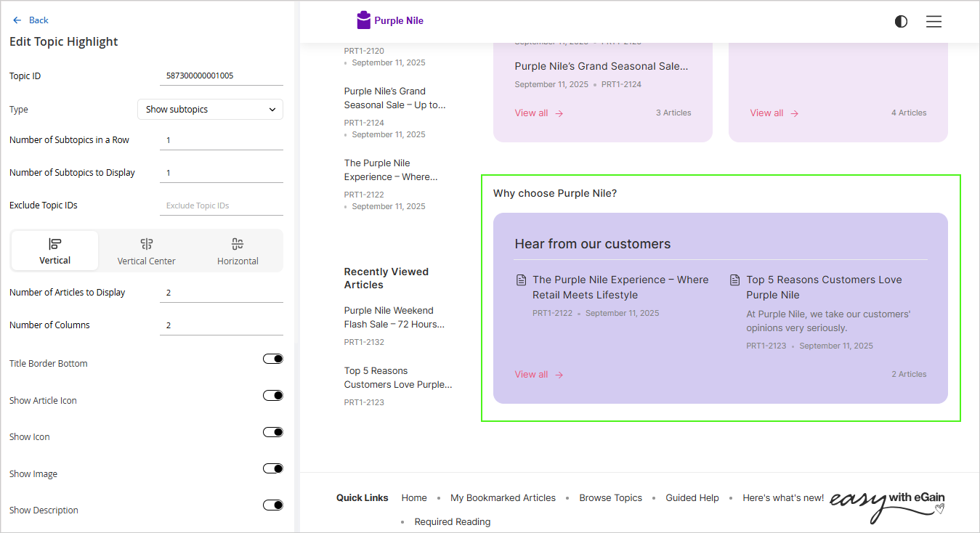Select the Vertical Center layout icon
Image resolution: width=980 pixels, height=533 pixels.
pyautogui.click(x=147, y=244)
